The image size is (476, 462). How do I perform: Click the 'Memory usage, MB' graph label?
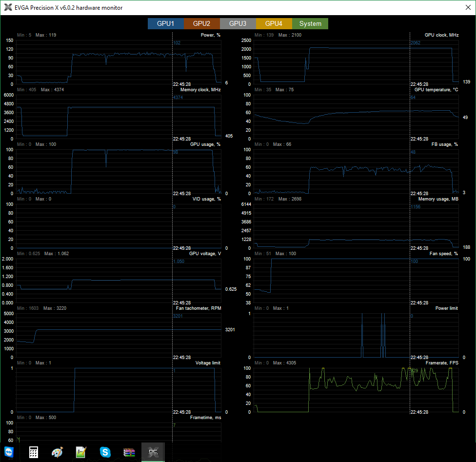pos(438,199)
